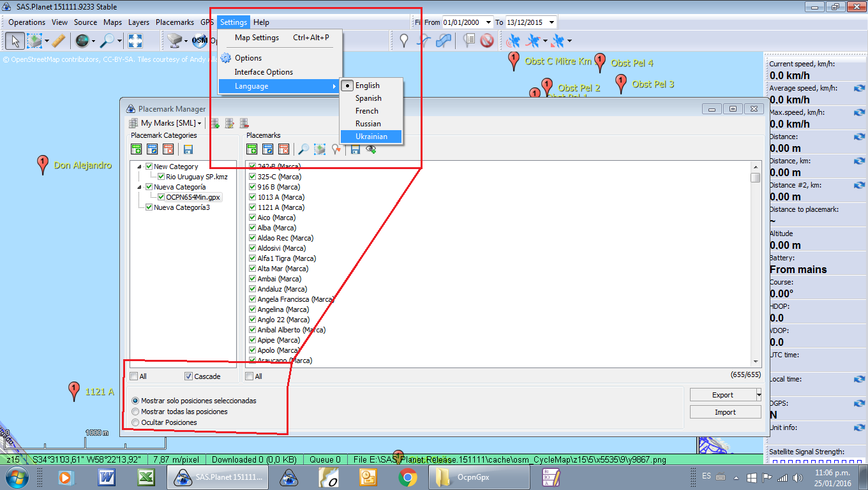Open the From date 01/01/2000 dropdown
868x490 pixels.
pyautogui.click(x=488, y=22)
